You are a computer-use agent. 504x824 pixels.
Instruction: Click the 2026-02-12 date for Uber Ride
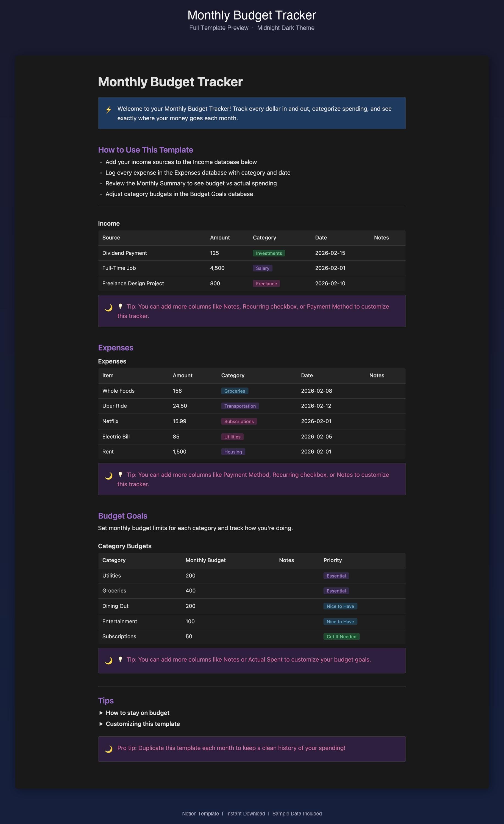[x=316, y=406]
